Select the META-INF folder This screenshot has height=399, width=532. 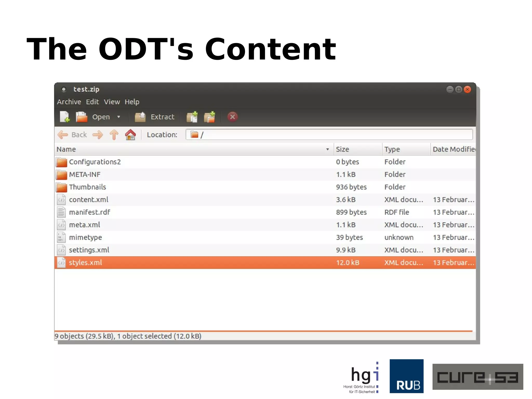click(x=85, y=174)
